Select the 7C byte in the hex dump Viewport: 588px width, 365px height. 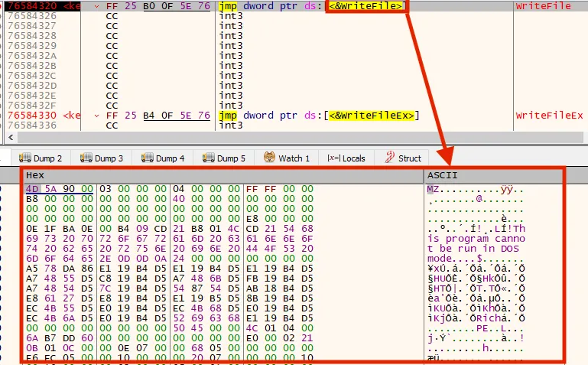click(x=106, y=288)
